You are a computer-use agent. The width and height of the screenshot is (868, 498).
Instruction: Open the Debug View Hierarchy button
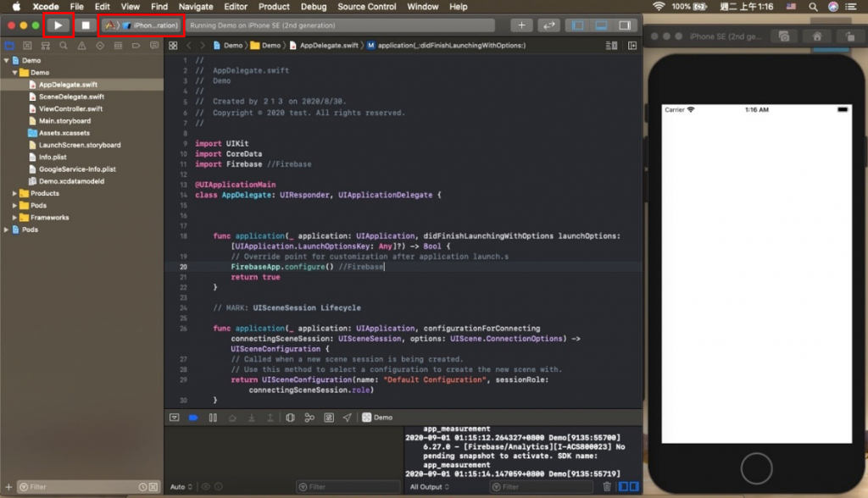point(290,418)
